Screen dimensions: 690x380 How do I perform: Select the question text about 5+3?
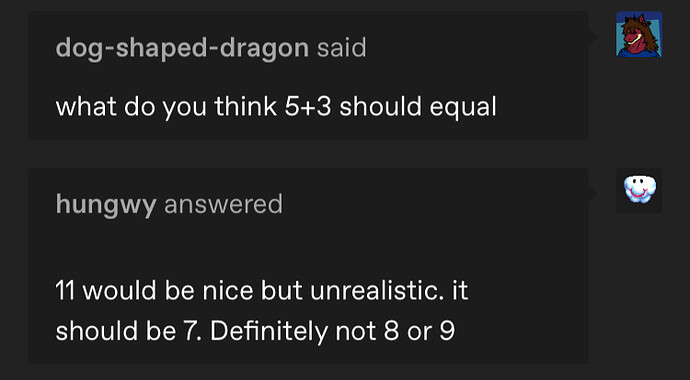pos(276,107)
